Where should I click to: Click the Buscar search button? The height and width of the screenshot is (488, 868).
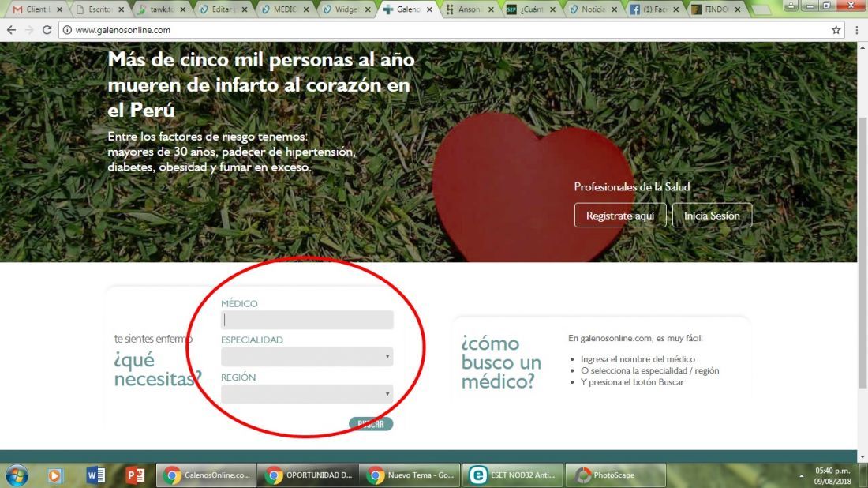coord(371,424)
